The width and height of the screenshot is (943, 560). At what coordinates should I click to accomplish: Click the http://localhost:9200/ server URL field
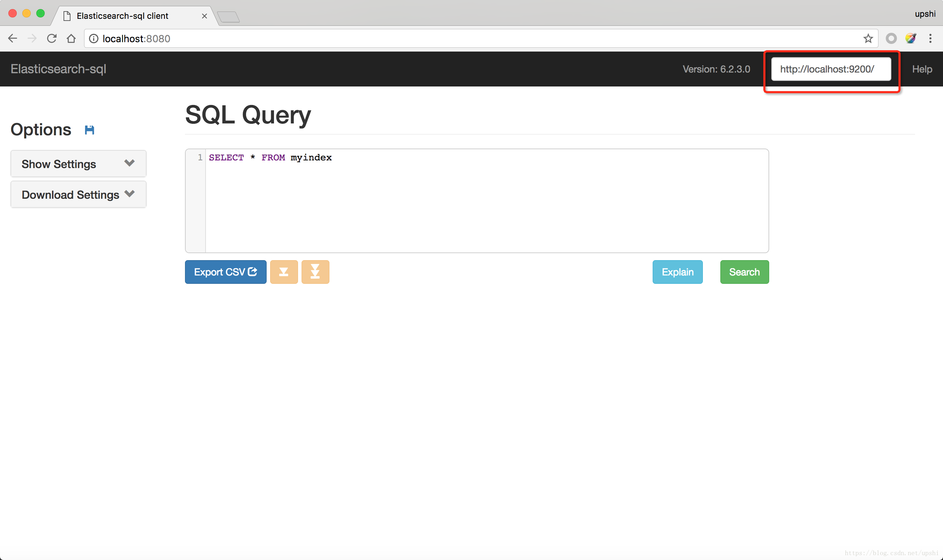click(831, 69)
